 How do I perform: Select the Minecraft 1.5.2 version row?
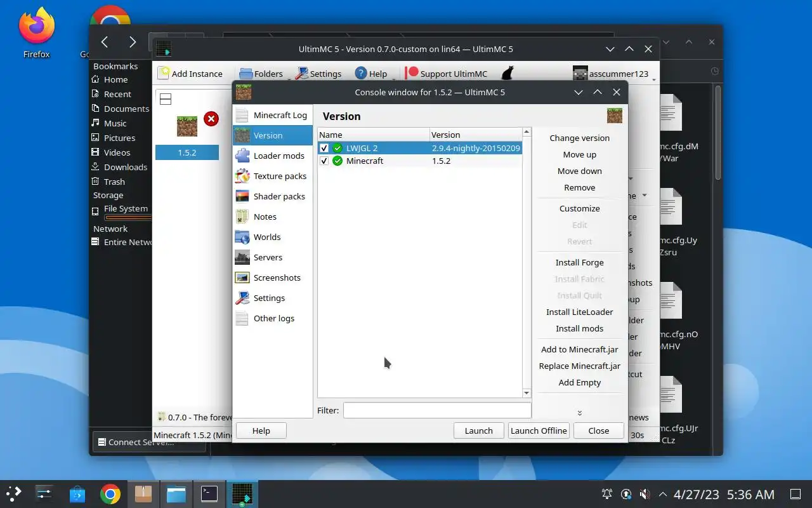[x=419, y=161]
